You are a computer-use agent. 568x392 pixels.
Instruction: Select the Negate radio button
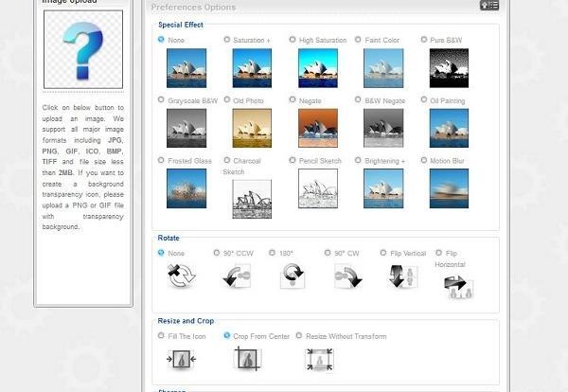[x=293, y=99]
